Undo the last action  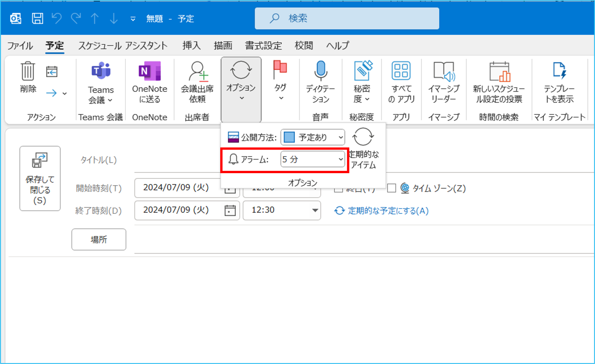click(57, 19)
